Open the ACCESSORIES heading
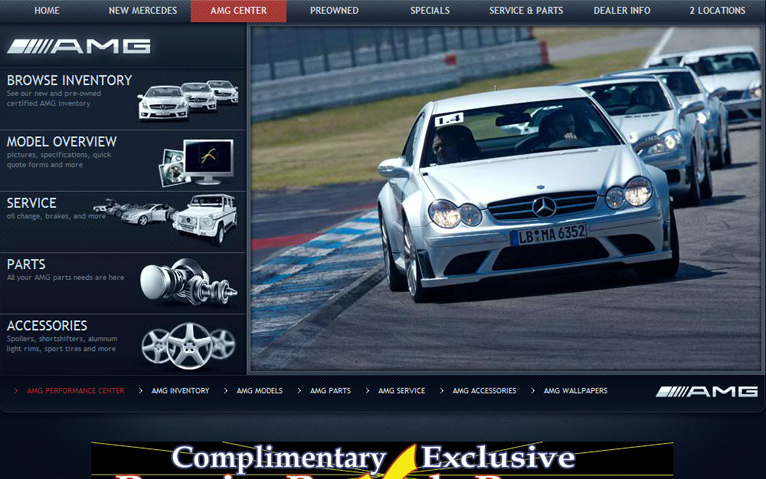766x479 pixels. click(x=47, y=326)
